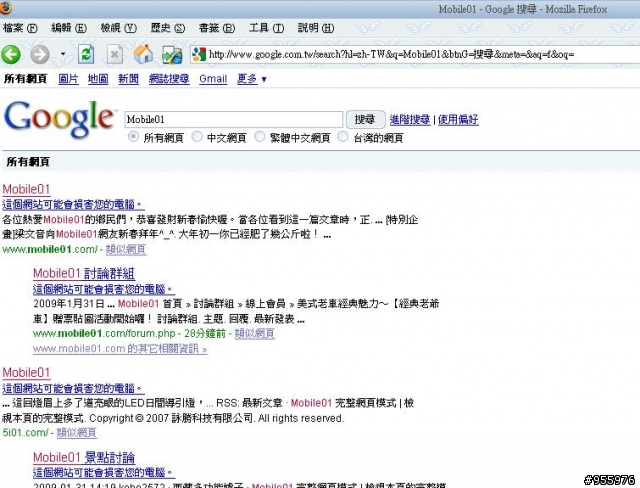Open the 說明 (H) menu
This screenshot has width=640, height=488.
316,28
